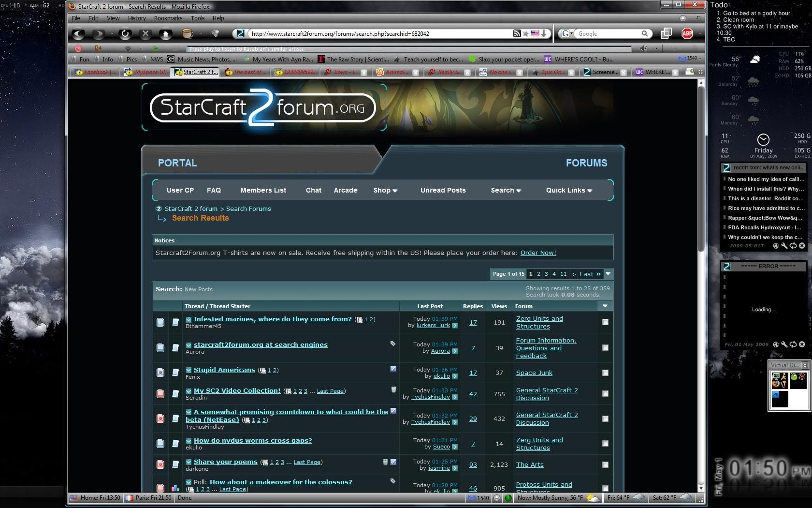Bookmark this page with the star icon
The width and height of the screenshot is (812, 508).
(x=525, y=33)
